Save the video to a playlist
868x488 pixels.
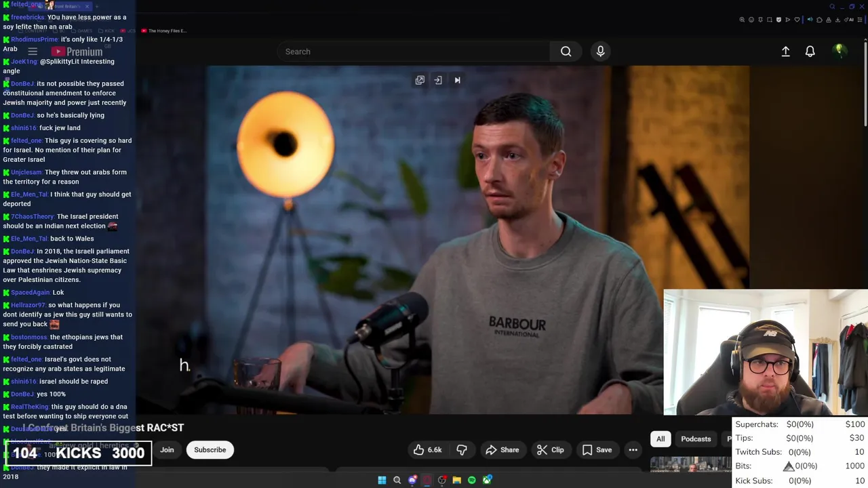click(x=597, y=450)
